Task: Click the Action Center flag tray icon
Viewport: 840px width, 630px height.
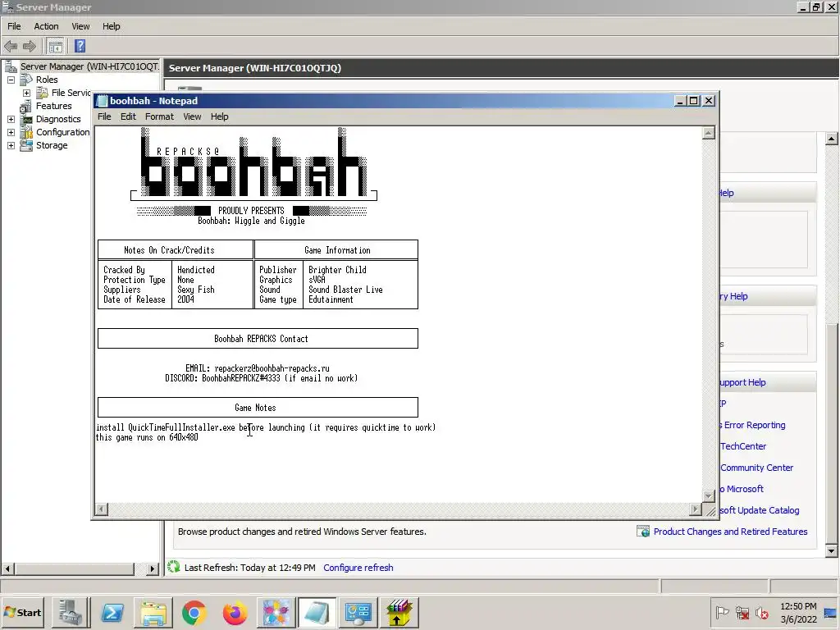Action: [x=722, y=612]
